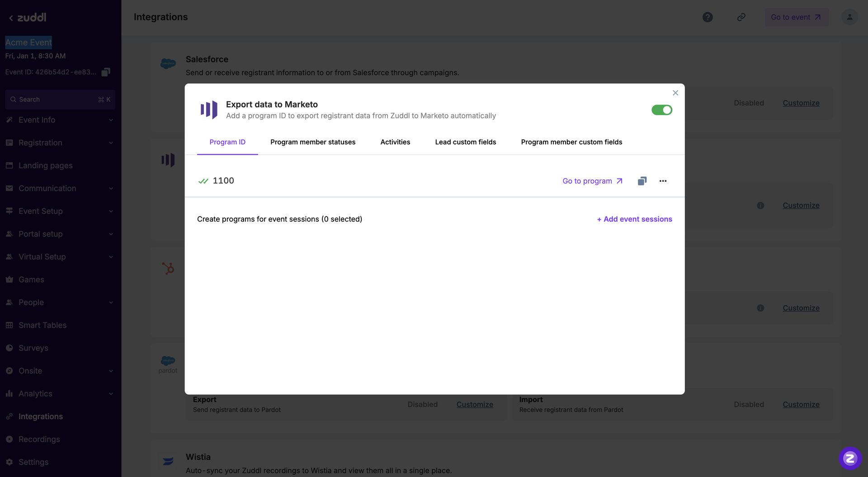The width and height of the screenshot is (868, 477).
Task: Click the Marketo logo in the dialog header
Action: pos(209,110)
